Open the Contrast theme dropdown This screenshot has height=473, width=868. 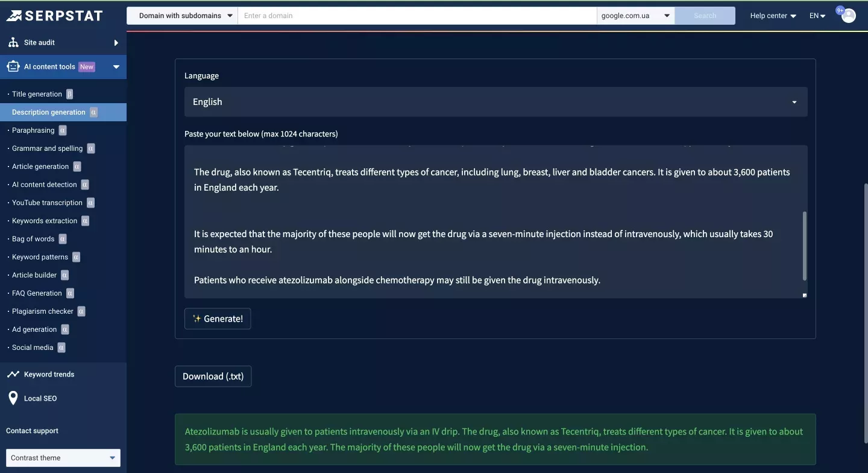point(63,458)
